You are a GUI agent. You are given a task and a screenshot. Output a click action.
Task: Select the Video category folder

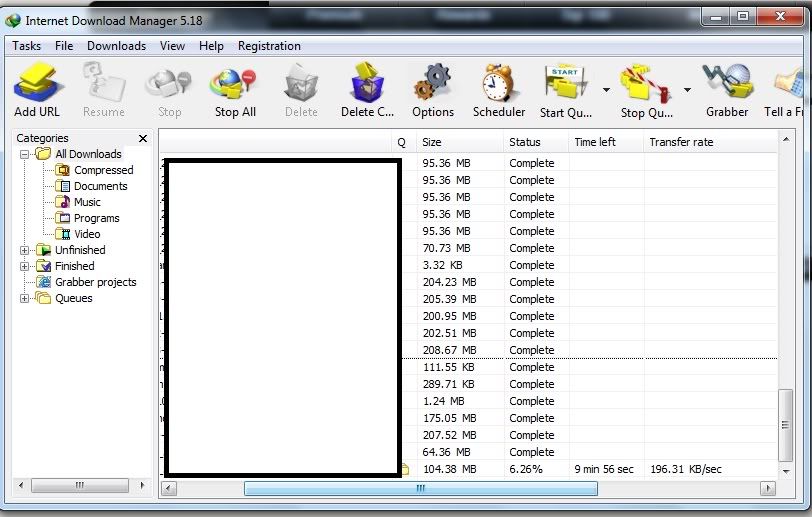click(x=78, y=234)
